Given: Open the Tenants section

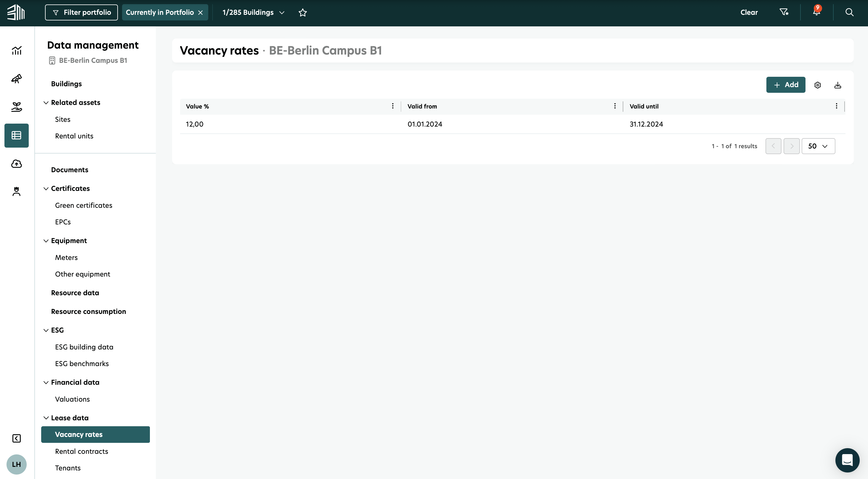Looking at the screenshot, I should 68,468.
